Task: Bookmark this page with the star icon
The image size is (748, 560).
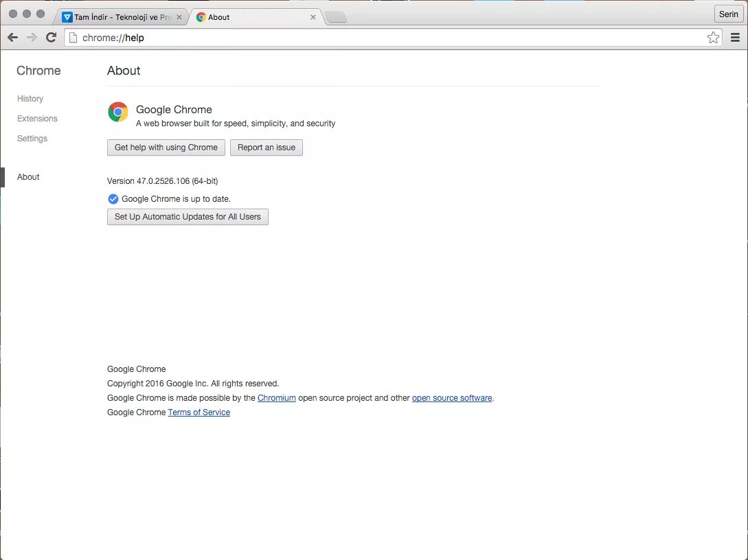Action: pyautogui.click(x=713, y=38)
